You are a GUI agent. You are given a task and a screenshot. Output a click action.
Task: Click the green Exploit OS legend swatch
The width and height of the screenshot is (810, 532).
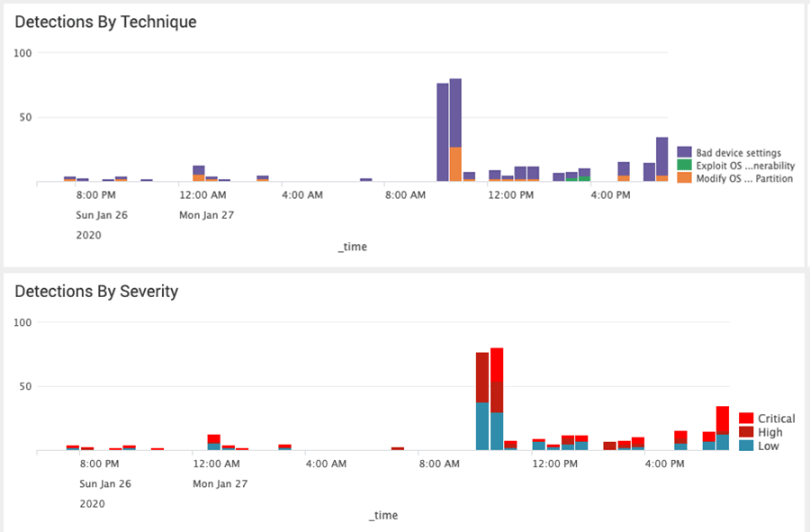click(684, 165)
